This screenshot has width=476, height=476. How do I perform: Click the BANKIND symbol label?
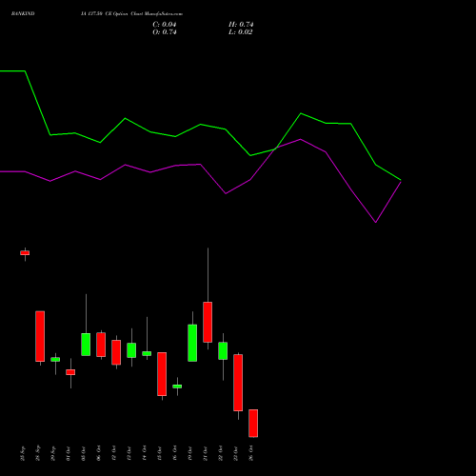coord(23,13)
